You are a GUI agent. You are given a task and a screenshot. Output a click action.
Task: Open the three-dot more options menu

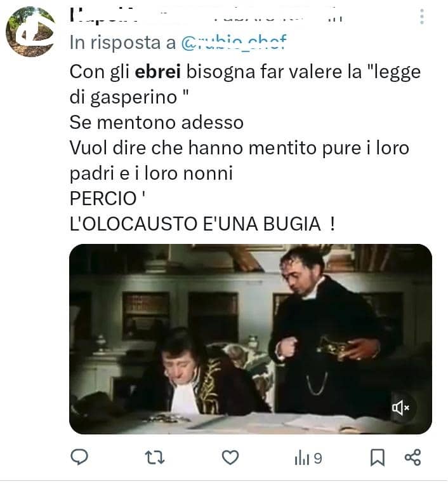tap(422, 17)
